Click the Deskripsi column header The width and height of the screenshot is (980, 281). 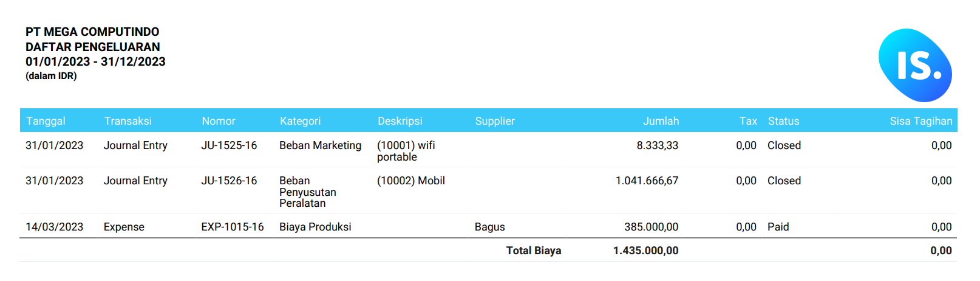coord(400,121)
